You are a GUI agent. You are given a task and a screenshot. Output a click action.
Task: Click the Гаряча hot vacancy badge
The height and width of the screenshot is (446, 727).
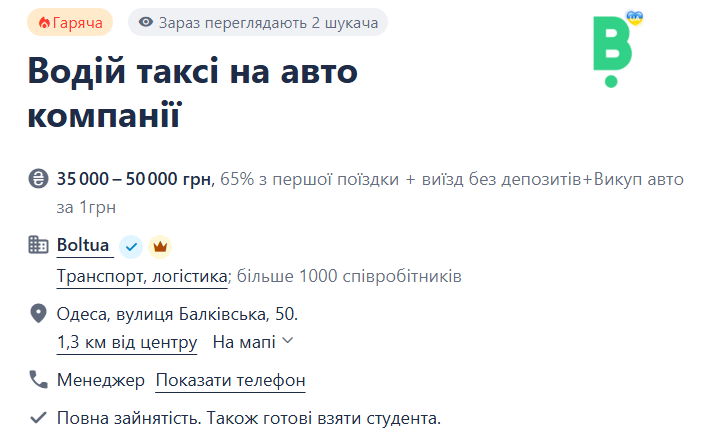click(70, 23)
